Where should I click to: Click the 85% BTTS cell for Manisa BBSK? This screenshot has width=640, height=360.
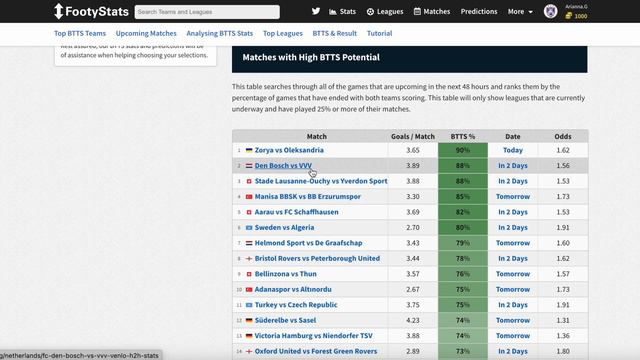pos(463,197)
